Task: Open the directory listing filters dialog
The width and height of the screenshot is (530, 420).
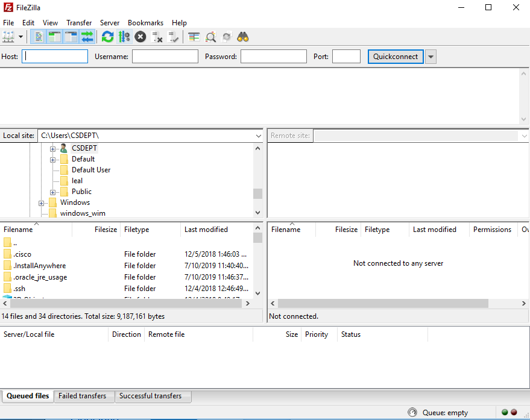Action: 194,37
